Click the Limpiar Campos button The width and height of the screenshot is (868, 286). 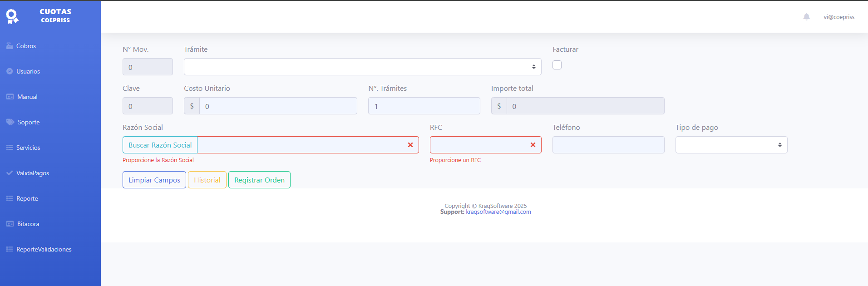pyautogui.click(x=154, y=180)
